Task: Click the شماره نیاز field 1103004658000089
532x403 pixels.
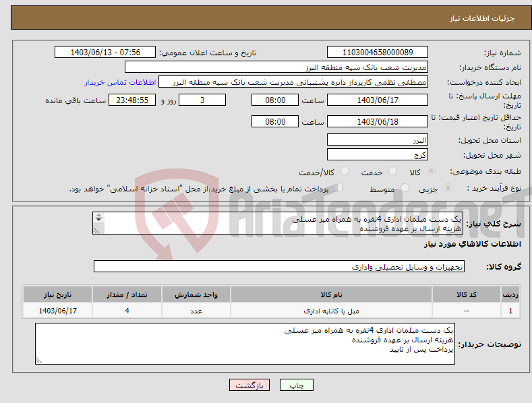Action: coord(378,53)
